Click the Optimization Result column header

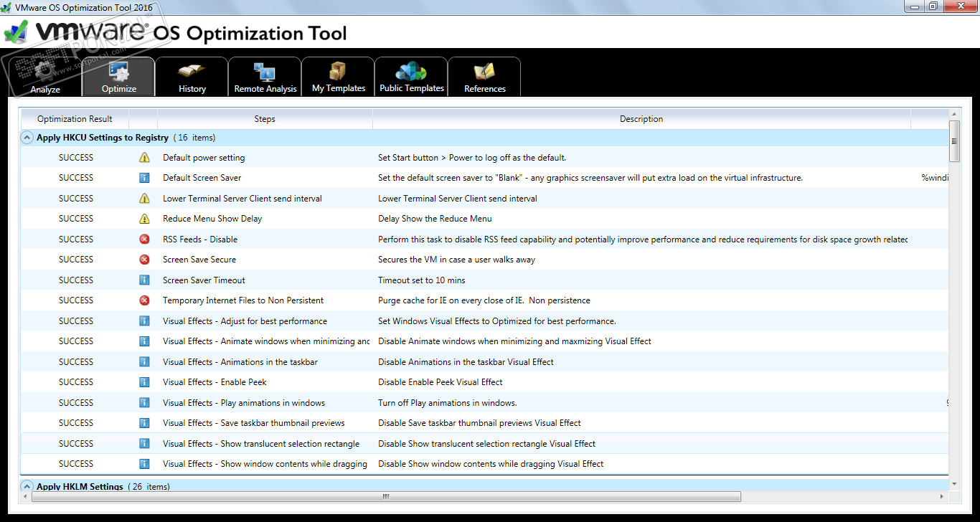(75, 119)
